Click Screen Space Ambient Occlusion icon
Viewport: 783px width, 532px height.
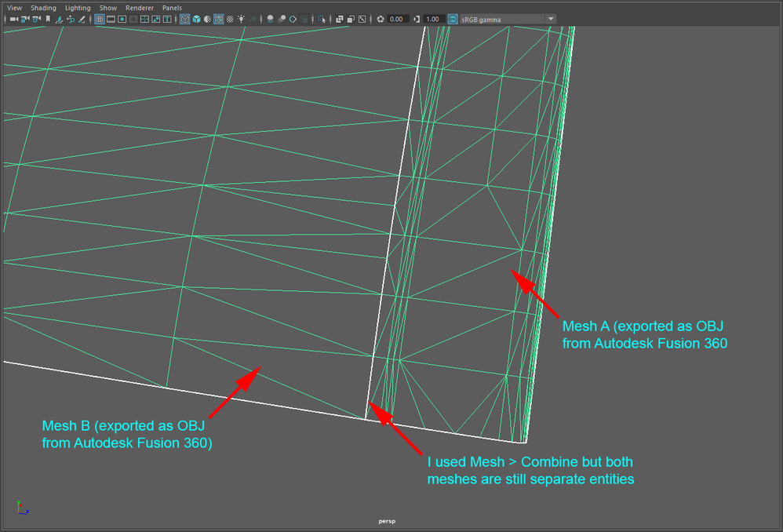point(270,19)
